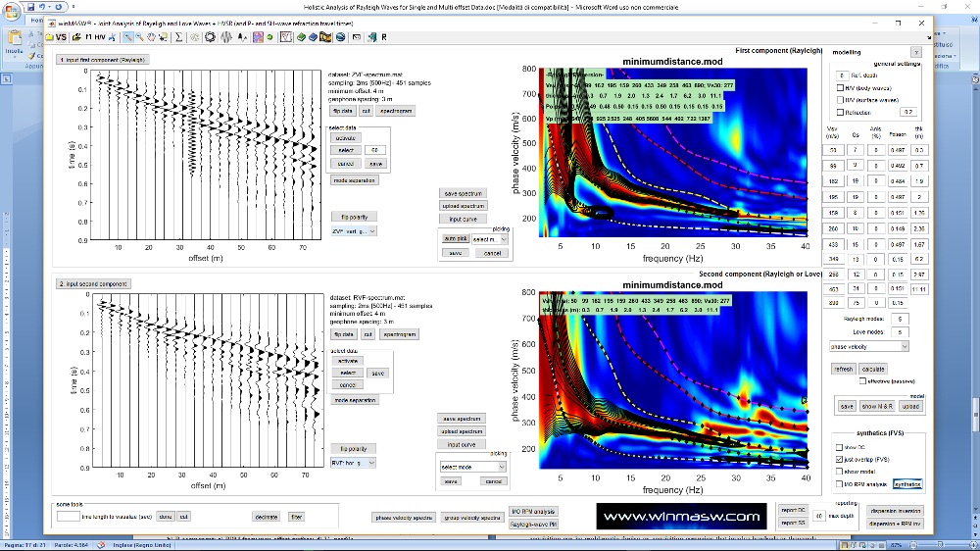The height and width of the screenshot is (551, 980).
Task: Open the phase velocity dropdown
Action: point(868,346)
